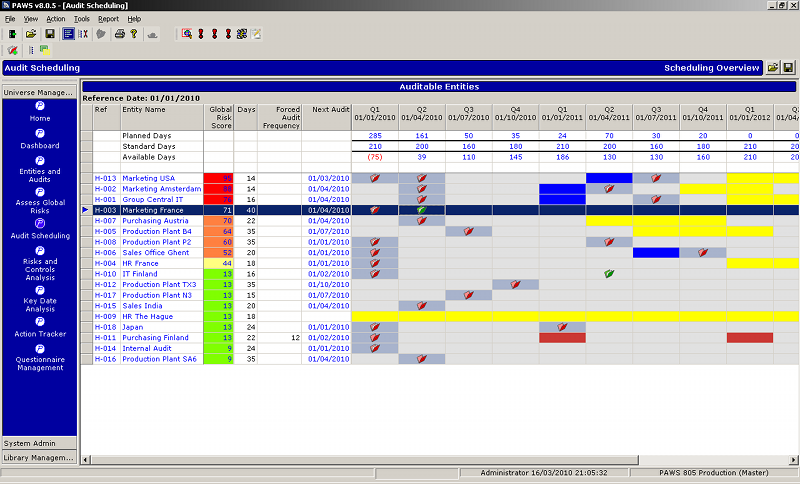This screenshot has width=800, height=484.
Task: Click the magnifier search icon in the toolbar
Action: [x=186, y=34]
